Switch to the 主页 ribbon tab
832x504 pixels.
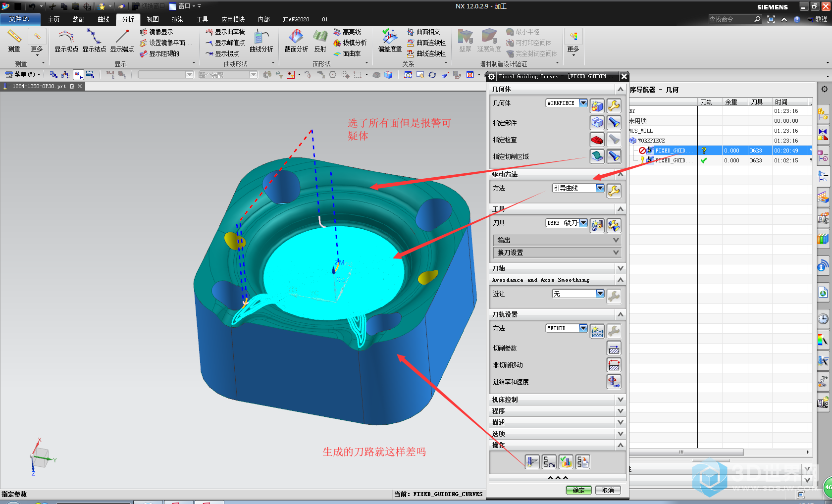coord(54,19)
